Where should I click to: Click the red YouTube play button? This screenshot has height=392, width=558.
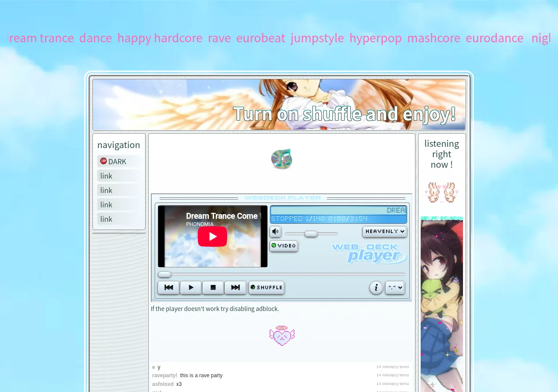(212, 237)
